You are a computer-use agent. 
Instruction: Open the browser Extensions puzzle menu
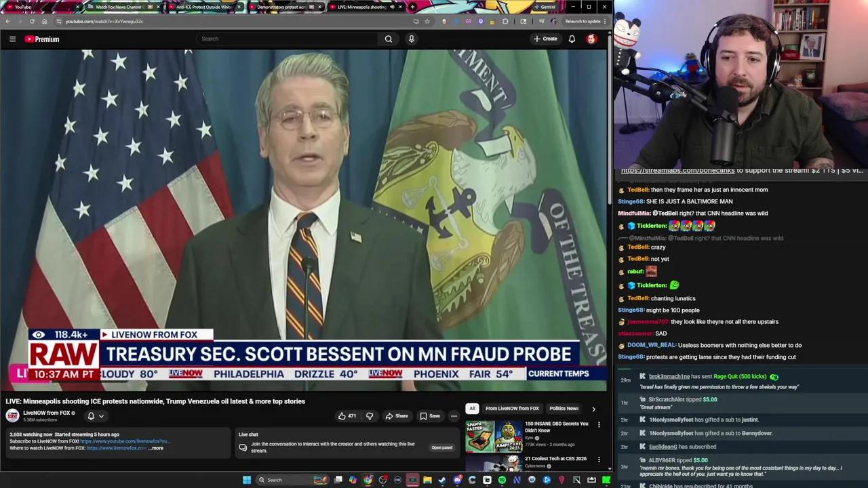(505, 21)
